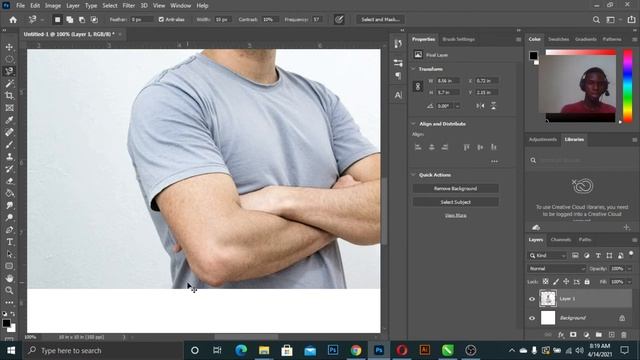Screen dimensions: 640x360
Task: Open the Image menu
Action: 53,6
